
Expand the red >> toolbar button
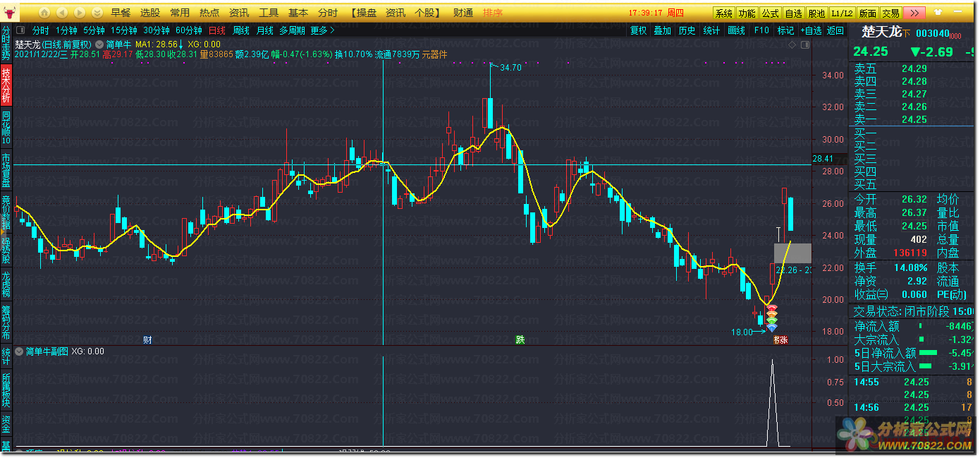(914, 13)
